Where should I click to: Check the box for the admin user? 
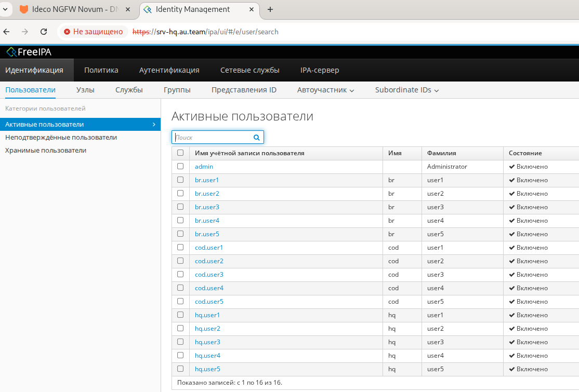click(x=180, y=167)
